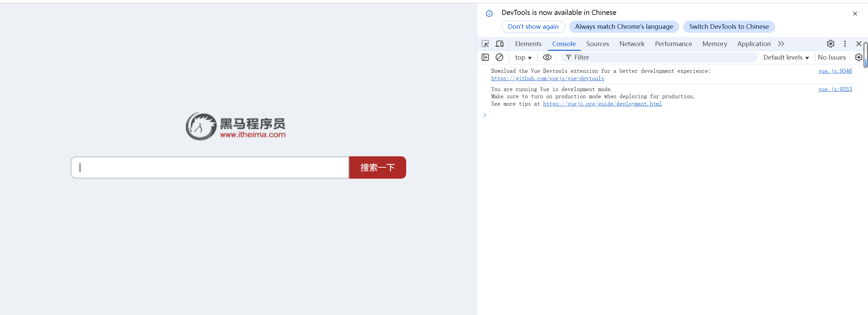Click the 'You are running Vue in development mode.' text
Image resolution: width=868 pixels, height=315 pixels.
(551, 89)
